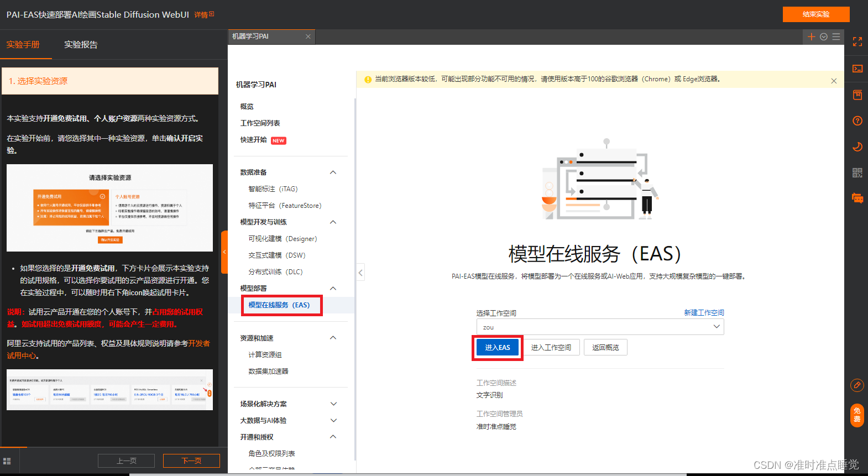This screenshot has width=868, height=476.
Task: Open the 详情 details link icon
Action: tap(204, 15)
